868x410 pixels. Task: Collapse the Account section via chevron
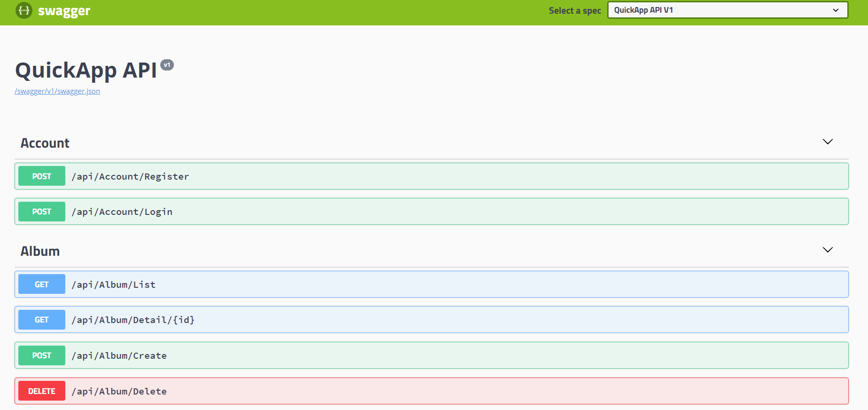coord(828,142)
